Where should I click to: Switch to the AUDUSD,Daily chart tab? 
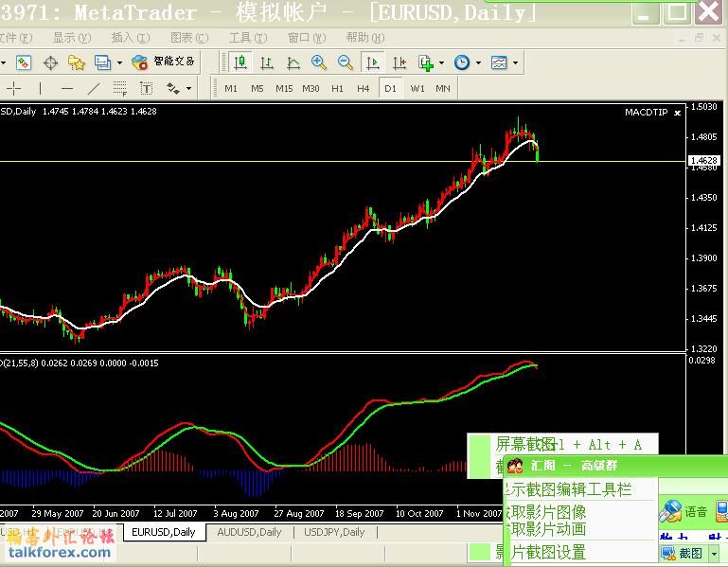249,532
